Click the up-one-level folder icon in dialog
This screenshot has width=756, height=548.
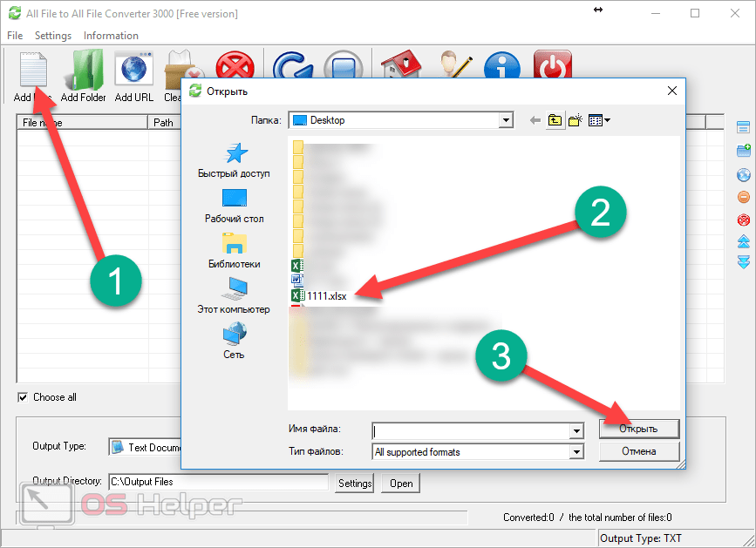tap(555, 120)
